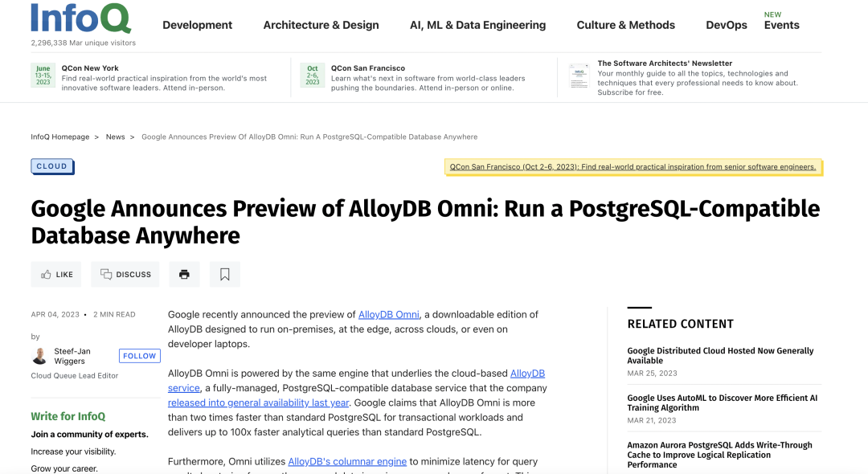Screen dimensions: 868x474
Task: Print the article with the printer icon
Action: 184,274
